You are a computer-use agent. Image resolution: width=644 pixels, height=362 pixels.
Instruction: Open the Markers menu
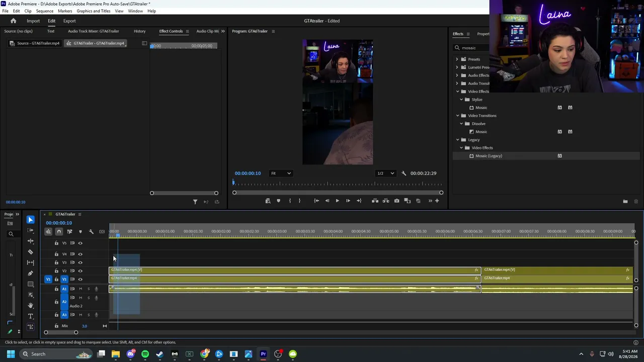pyautogui.click(x=65, y=11)
